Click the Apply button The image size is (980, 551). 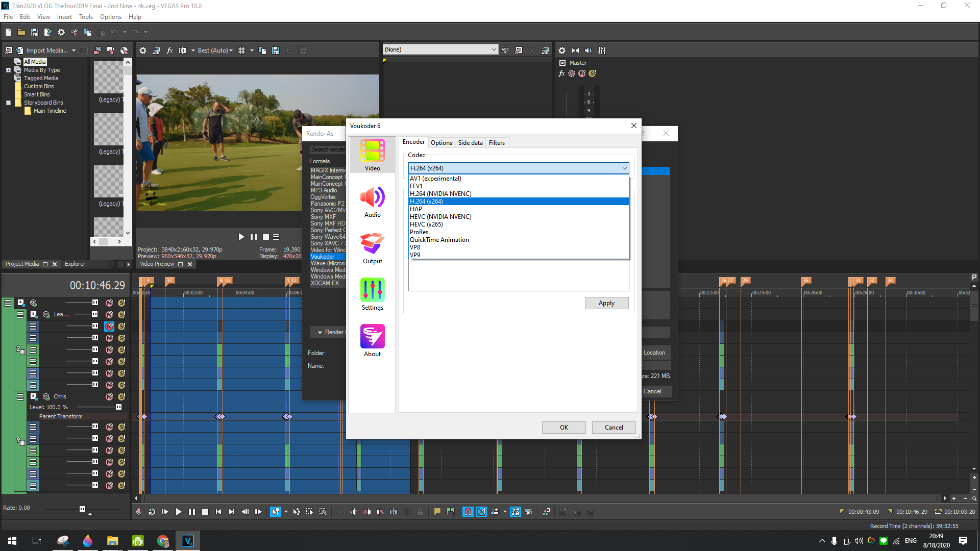coord(606,303)
